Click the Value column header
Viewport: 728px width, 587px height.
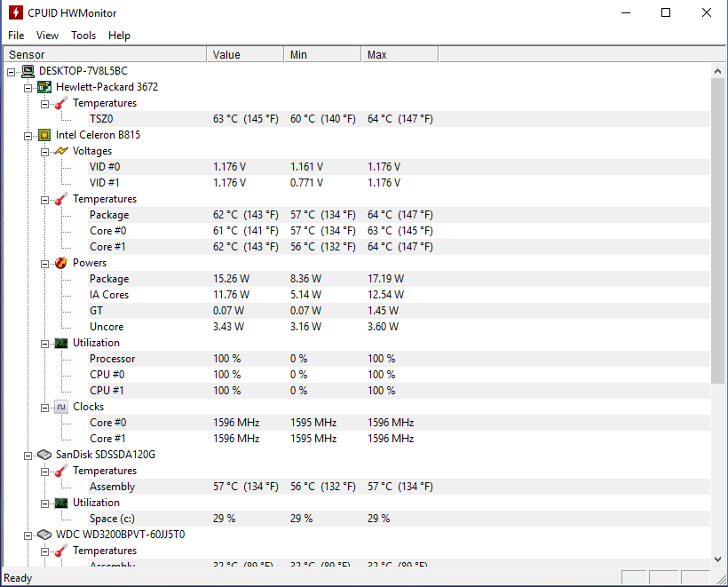tap(245, 54)
